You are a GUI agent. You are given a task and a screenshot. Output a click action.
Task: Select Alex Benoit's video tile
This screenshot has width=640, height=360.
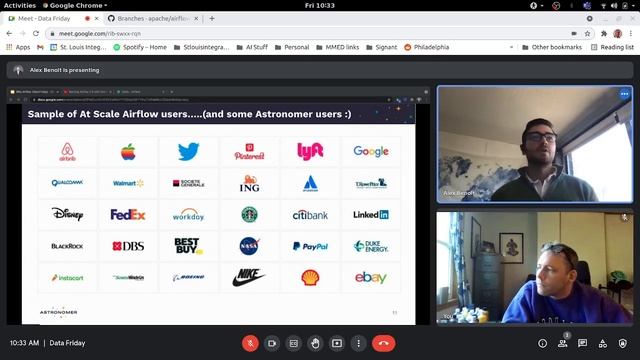point(535,144)
